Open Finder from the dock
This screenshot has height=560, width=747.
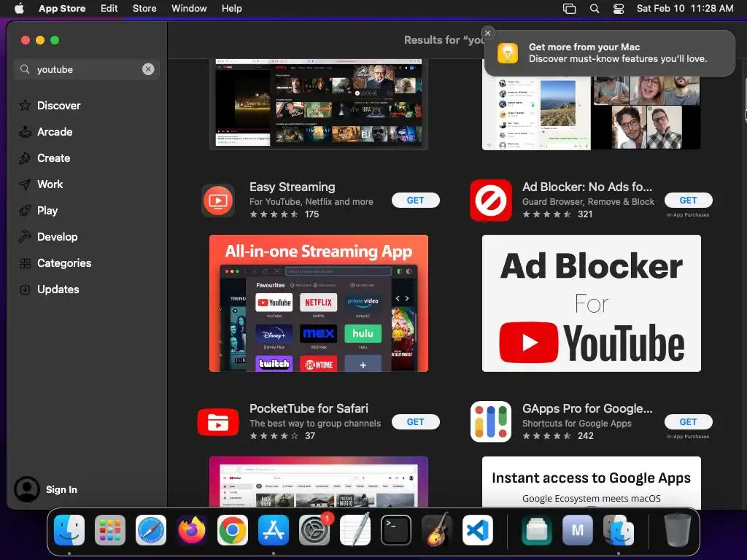coord(69,530)
